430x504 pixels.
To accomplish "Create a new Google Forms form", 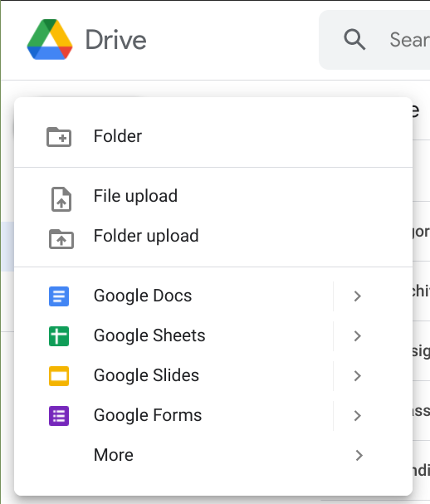I will coord(173,416).
